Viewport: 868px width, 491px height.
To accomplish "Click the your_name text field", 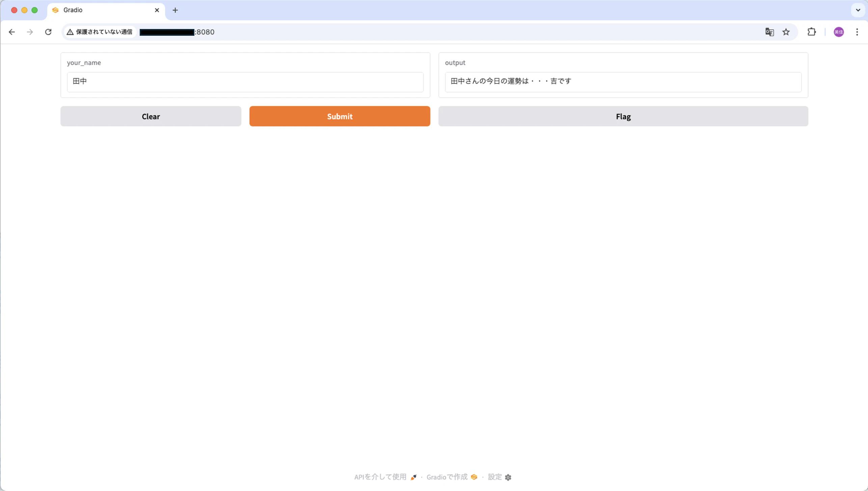I will point(245,82).
